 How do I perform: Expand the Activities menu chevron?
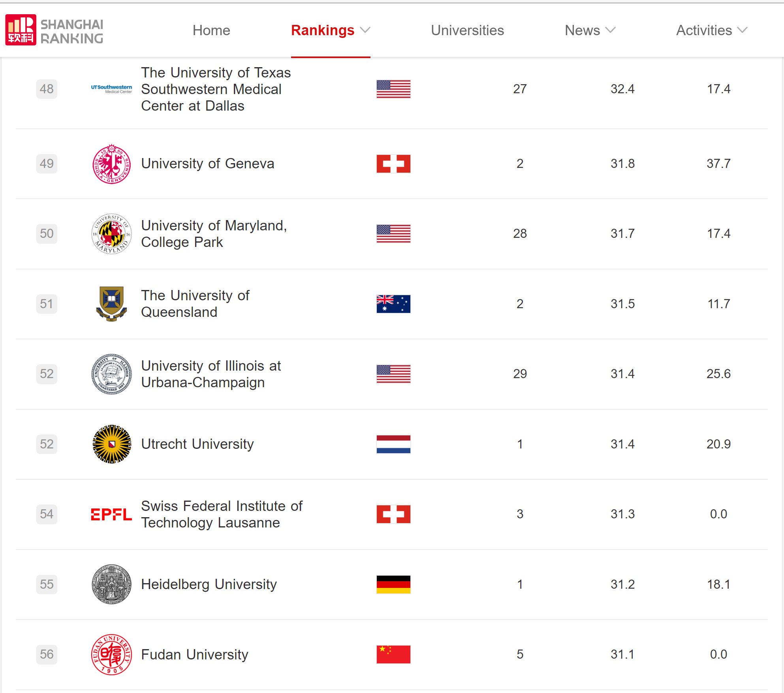[x=743, y=30]
